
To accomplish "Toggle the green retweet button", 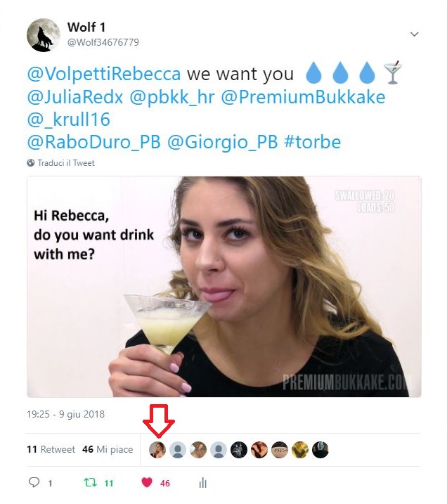I will 90,483.
